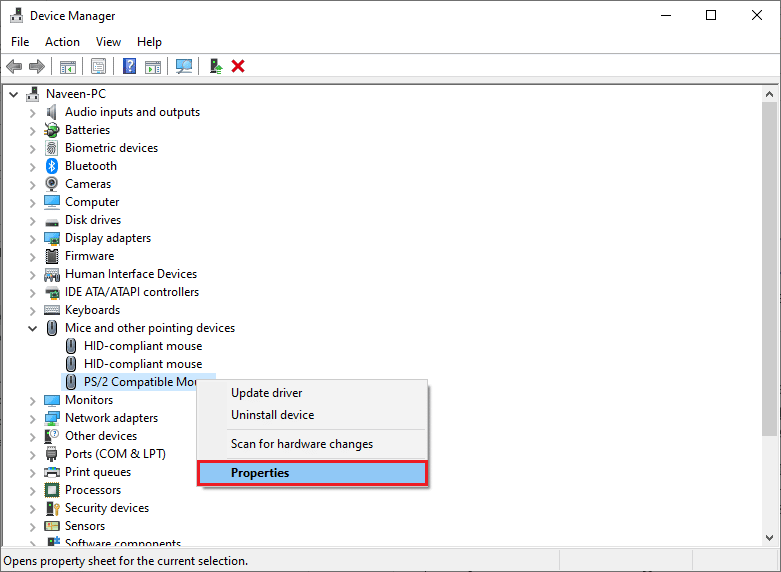Select the first HID-compliant mouse entry
This screenshot has height=572, width=781.
click(x=143, y=346)
